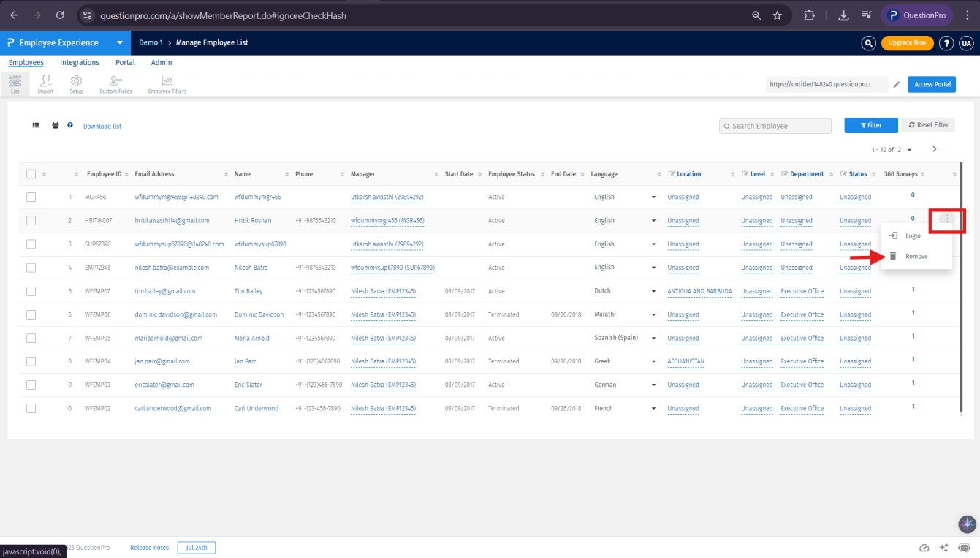980x558 pixels.
Task: Click the Access Portal button
Action: tap(932, 85)
